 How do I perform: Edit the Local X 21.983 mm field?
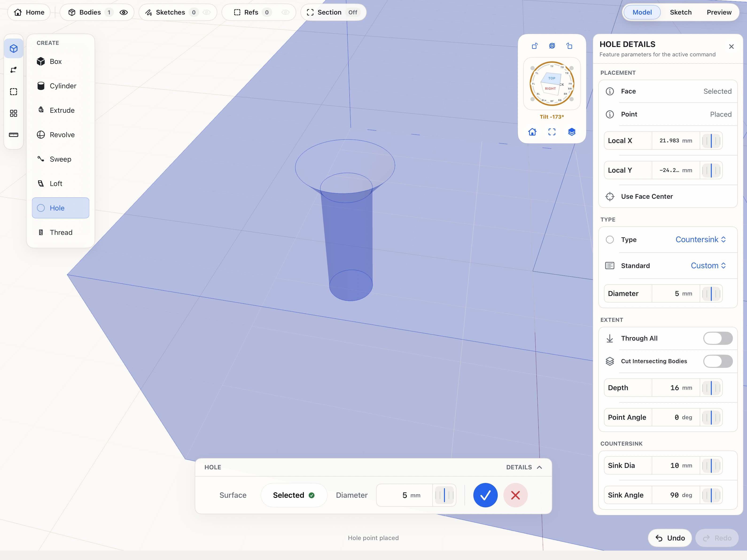[x=675, y=140]
